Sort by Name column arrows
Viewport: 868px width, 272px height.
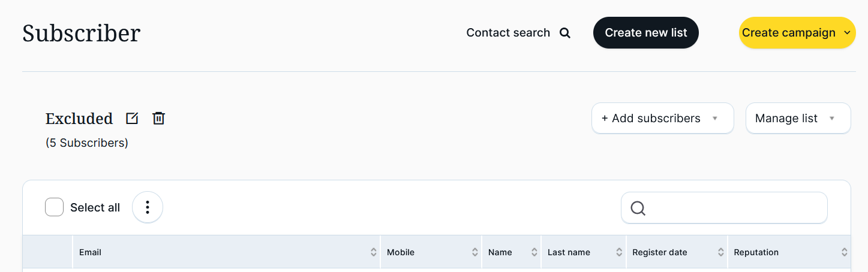[x=534, y=252]
